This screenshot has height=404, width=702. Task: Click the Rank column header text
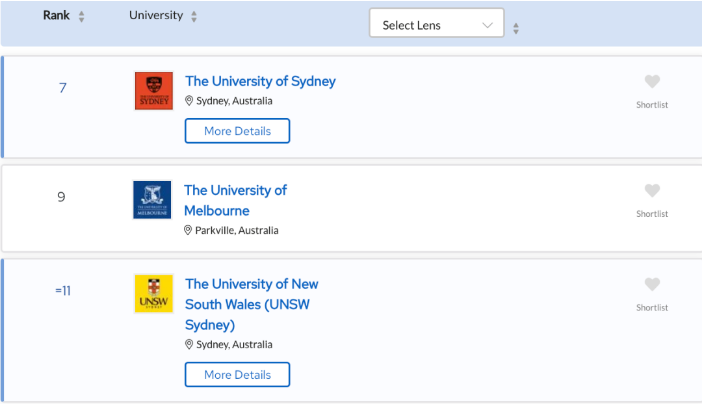(x=56, y=15)
